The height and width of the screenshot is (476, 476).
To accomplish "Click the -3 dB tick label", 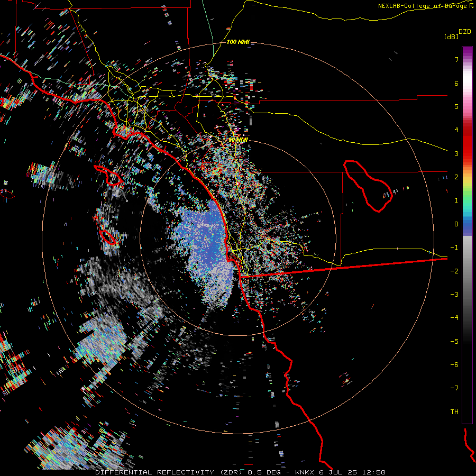I will 454,295.
